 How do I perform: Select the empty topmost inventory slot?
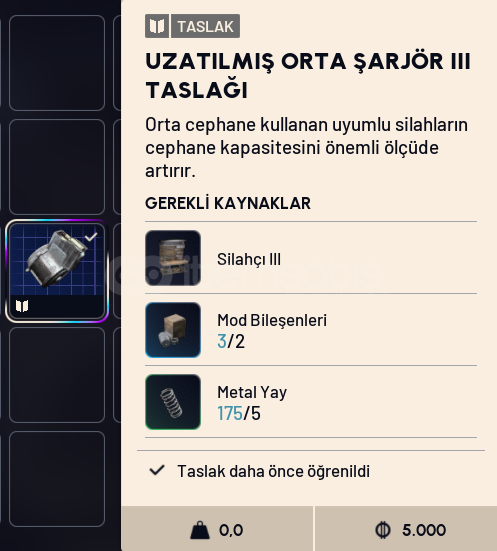pos(57,63)
